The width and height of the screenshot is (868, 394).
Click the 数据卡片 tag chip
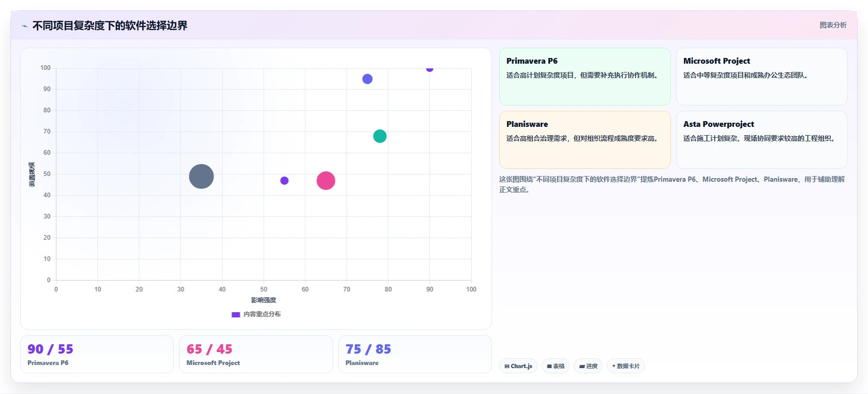[625, 366]
